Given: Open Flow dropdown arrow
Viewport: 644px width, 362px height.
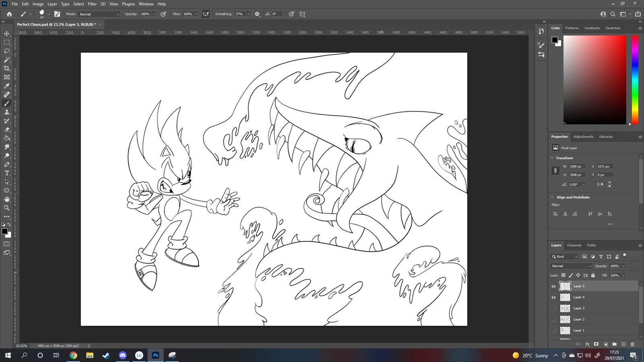Looking at the screenshot, I should [x=196, y=14].
